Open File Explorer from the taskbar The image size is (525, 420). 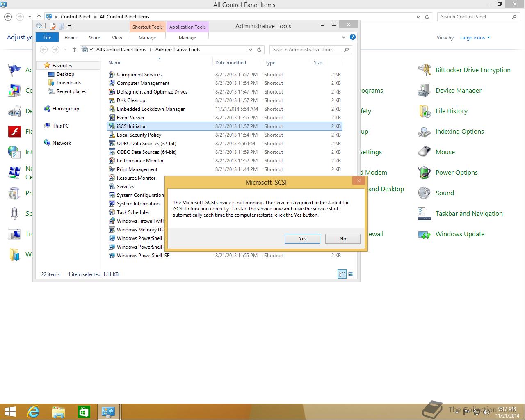(59, 411)
